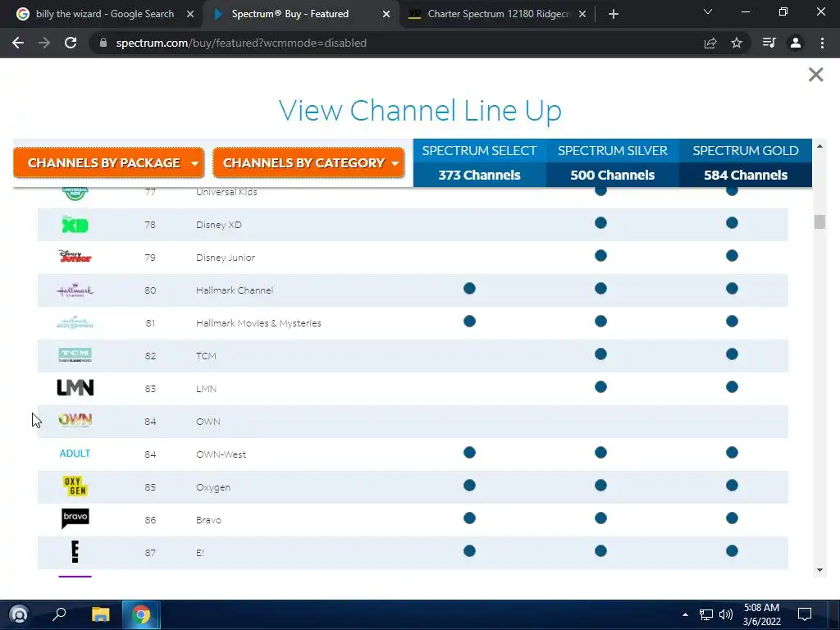Image resolution: width=840 pixels, height=630 pixels.
Task: Select the Spectrum Gold package header
Action: tap(746, 163)
